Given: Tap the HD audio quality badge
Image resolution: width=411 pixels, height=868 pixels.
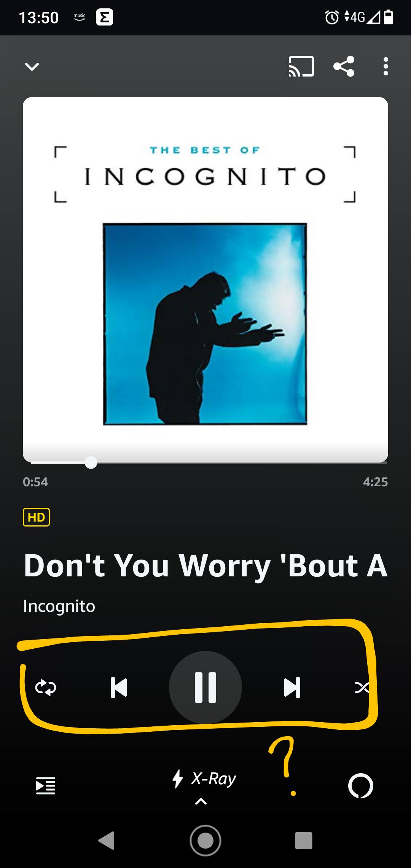Looking at the screenshot, I should pos(36,517).
